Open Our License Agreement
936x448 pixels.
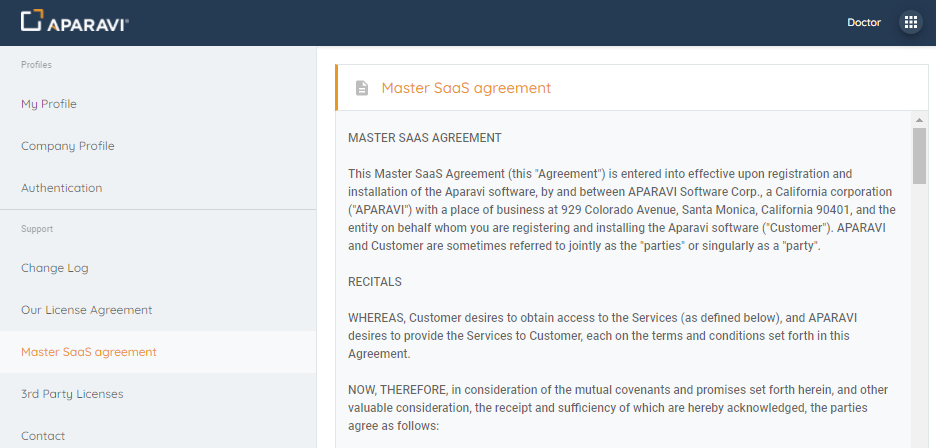click(x=87, y=310)
